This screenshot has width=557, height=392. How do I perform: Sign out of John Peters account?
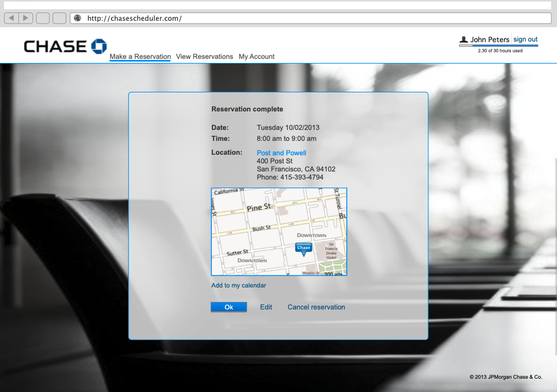tap(525, 40)
